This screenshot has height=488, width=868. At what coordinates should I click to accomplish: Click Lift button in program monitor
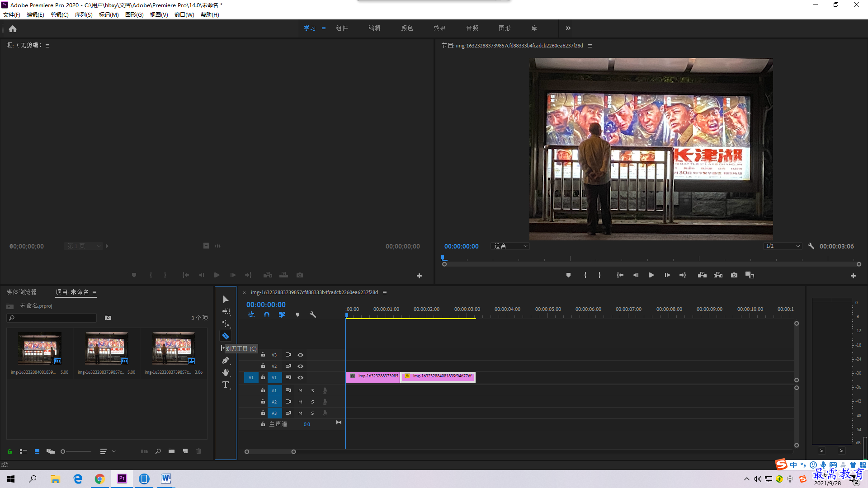click(702, 275)
